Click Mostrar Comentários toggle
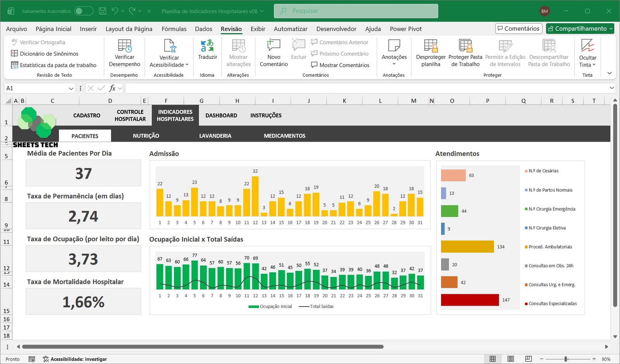620x364 pixels. point(340,65)
